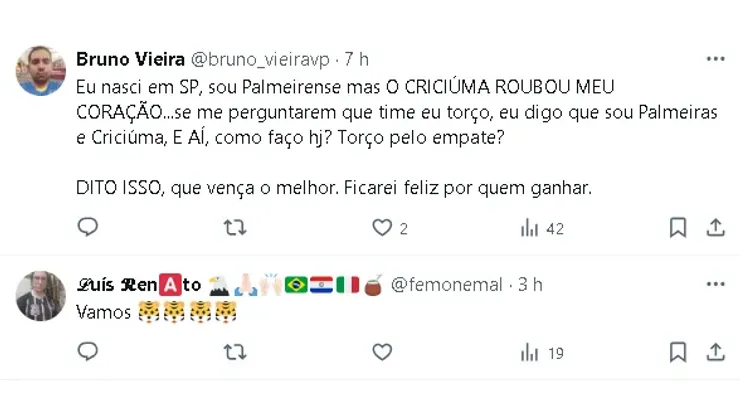
Task: Open Luís Renato's profile avatar
Action: point(41,296)
